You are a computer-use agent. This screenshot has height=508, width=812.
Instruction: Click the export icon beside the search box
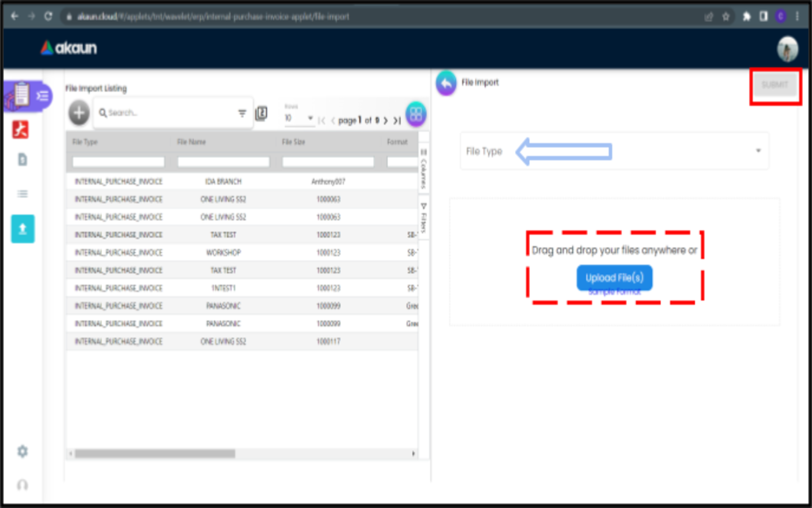pos(262,113)
